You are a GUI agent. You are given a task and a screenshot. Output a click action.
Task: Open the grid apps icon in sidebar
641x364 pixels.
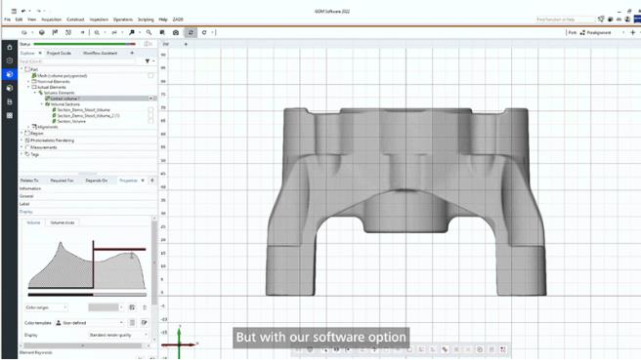point(10,115)
